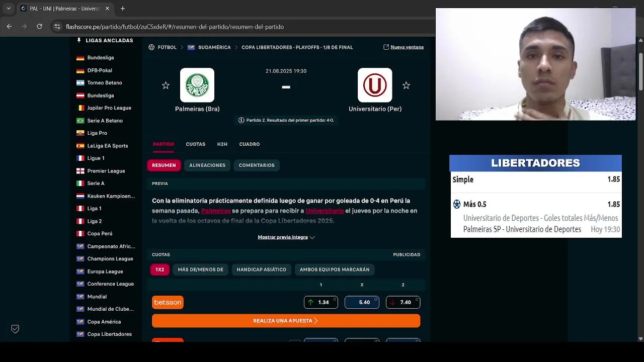Select COMENTARIOS sub-tab
The width and height of the screenshot is (644, 362).
tap(257, 165)
